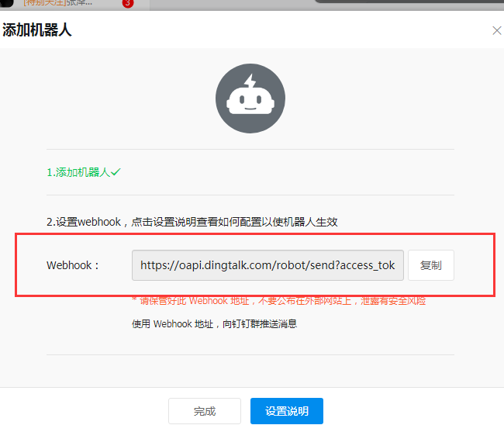Close the 添加机器人 dialog

[x=496, y=30]
